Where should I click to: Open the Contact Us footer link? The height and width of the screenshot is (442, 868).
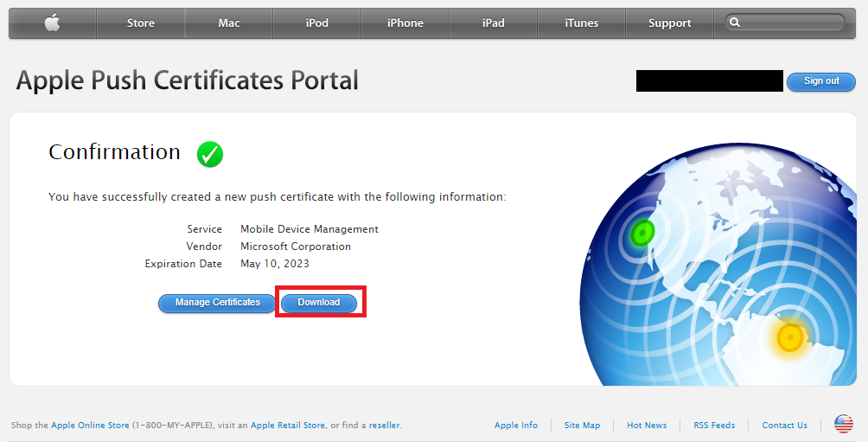pos(784,426)
